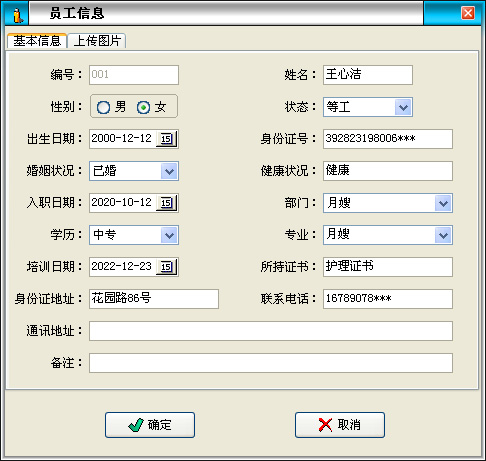The width and height of the screenshot is (486, 461).
Task: Close the employee info window
Action: tap(468, 13)
